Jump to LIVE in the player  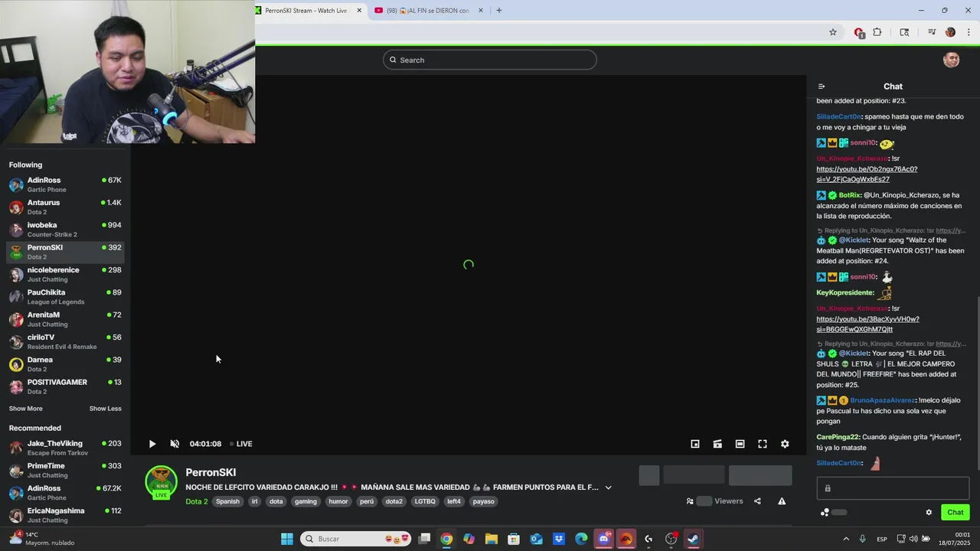(241, 444)
